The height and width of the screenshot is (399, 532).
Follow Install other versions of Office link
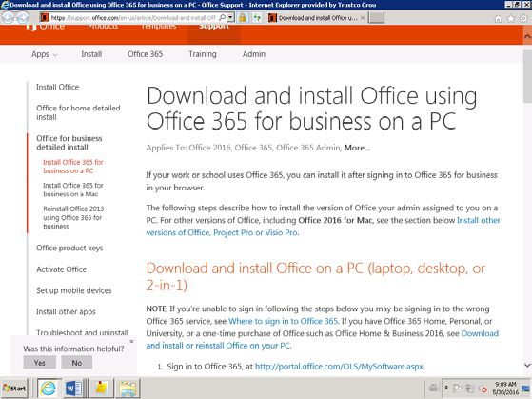pos(323,227)
